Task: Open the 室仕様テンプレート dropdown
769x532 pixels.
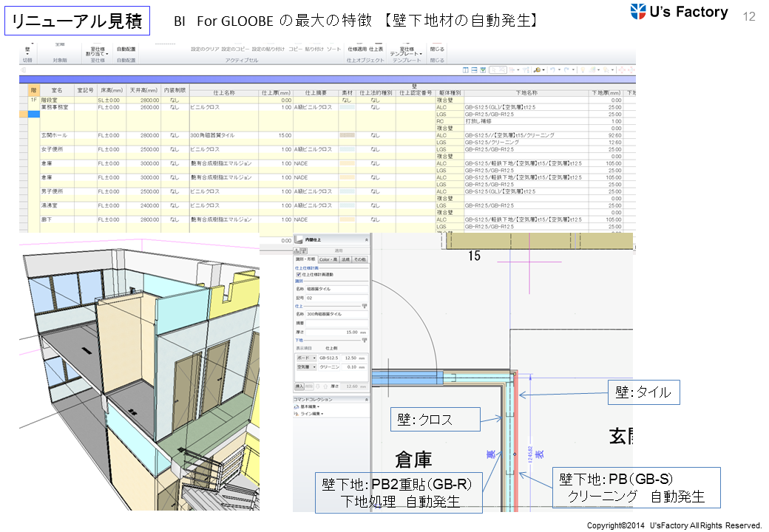Action: (406, 52)
